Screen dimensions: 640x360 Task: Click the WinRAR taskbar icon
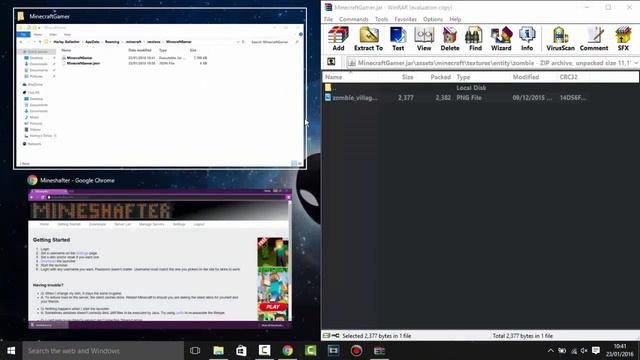tap(379, 351)
